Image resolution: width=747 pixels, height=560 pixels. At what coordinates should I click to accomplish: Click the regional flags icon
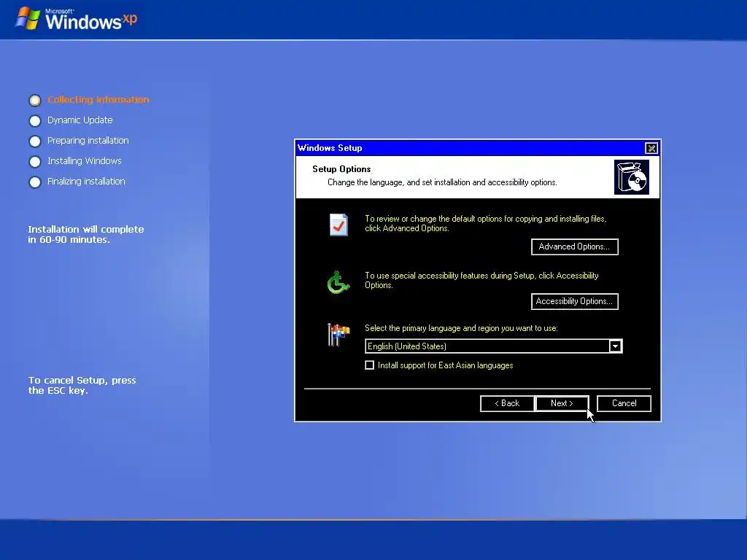tap(338, 334)
